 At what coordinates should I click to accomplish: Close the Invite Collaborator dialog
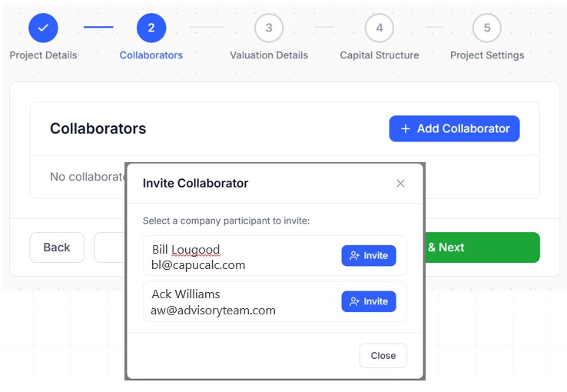383,355
